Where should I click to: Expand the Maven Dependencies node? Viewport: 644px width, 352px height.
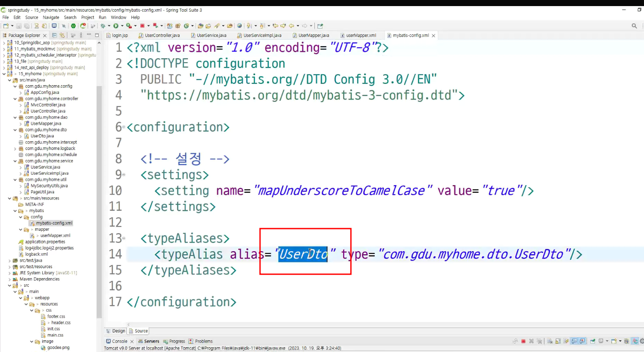pos(10,279)
